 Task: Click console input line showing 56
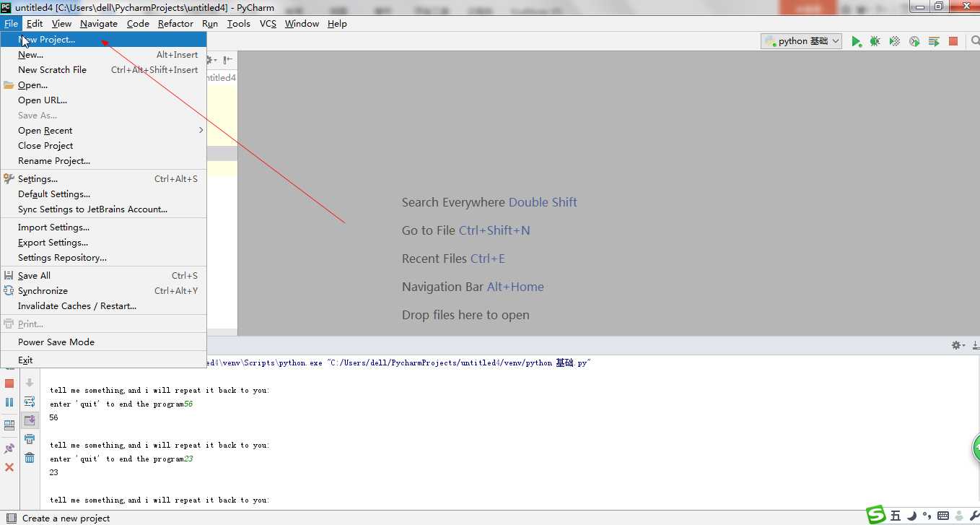121,404
